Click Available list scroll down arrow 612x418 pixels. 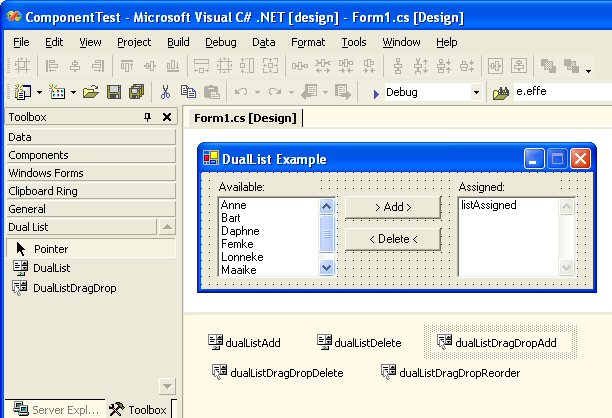point(327,268)
